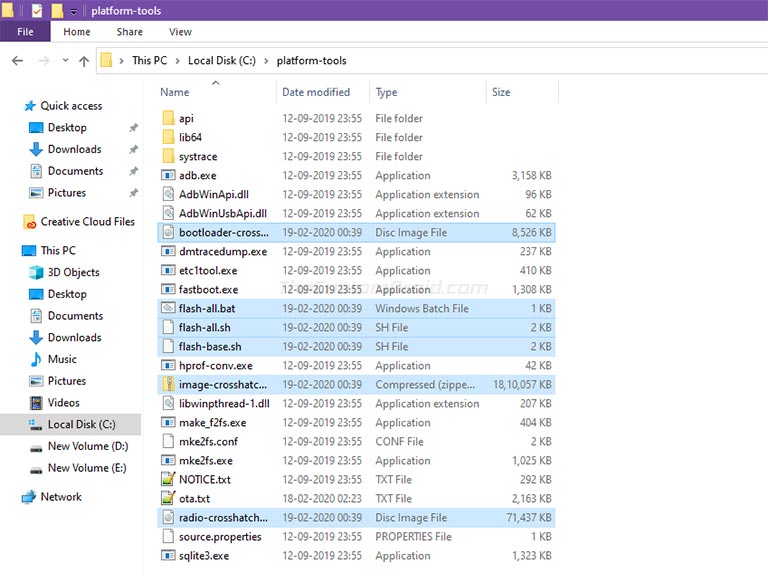This screenshot has height=573, width=768.
Task: Select New Volume (D:) drive
Action: [87, 446]
